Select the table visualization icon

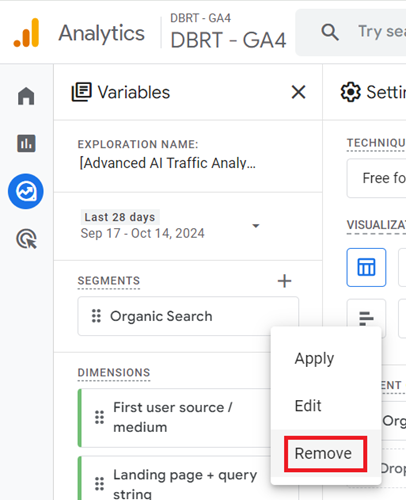click(x=366, y=267)
